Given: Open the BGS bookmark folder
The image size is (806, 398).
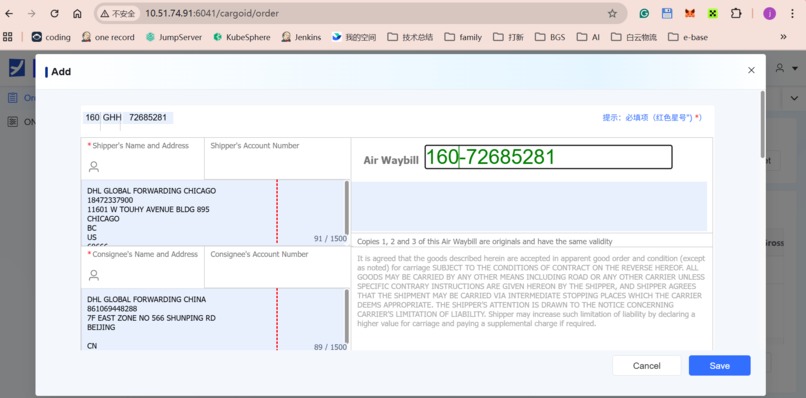Looking at the screenshot, I should click(550, 37).
